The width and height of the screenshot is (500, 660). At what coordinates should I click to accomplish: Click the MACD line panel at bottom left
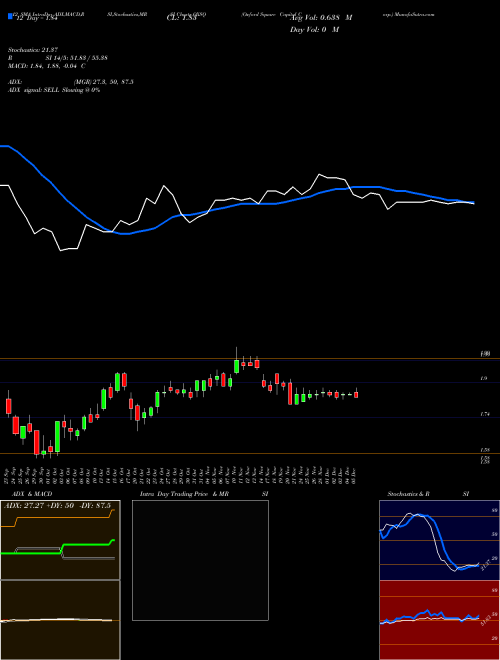pos(60,620)
